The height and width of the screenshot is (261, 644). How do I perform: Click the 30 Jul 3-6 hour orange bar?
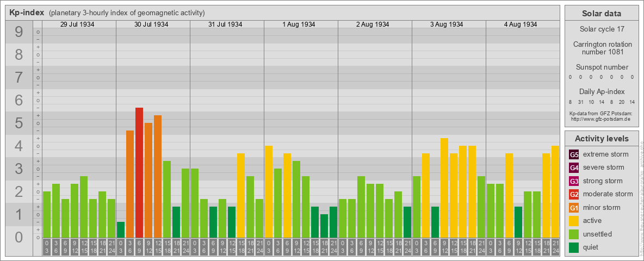click(x=130, y=184)
